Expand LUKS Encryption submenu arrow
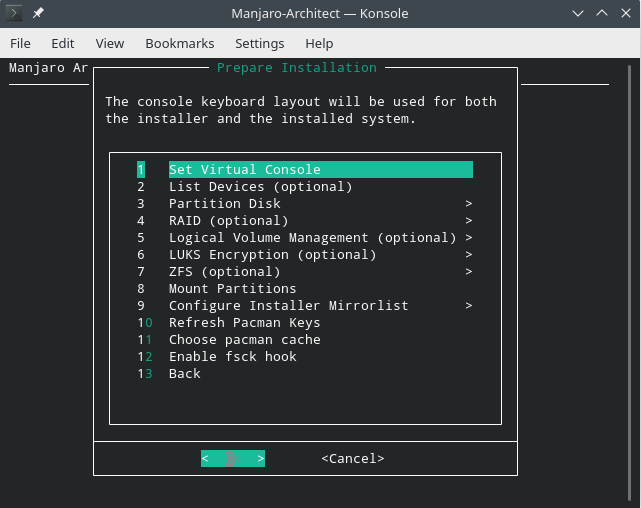This screenshot has height=508, width=641. point(468,255)
